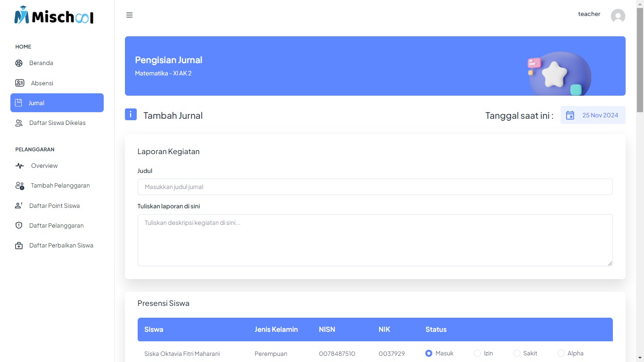Click the blue info icon near Tambah Jurnal
Screen dimensions: 644x362
[x=131, y=115]
